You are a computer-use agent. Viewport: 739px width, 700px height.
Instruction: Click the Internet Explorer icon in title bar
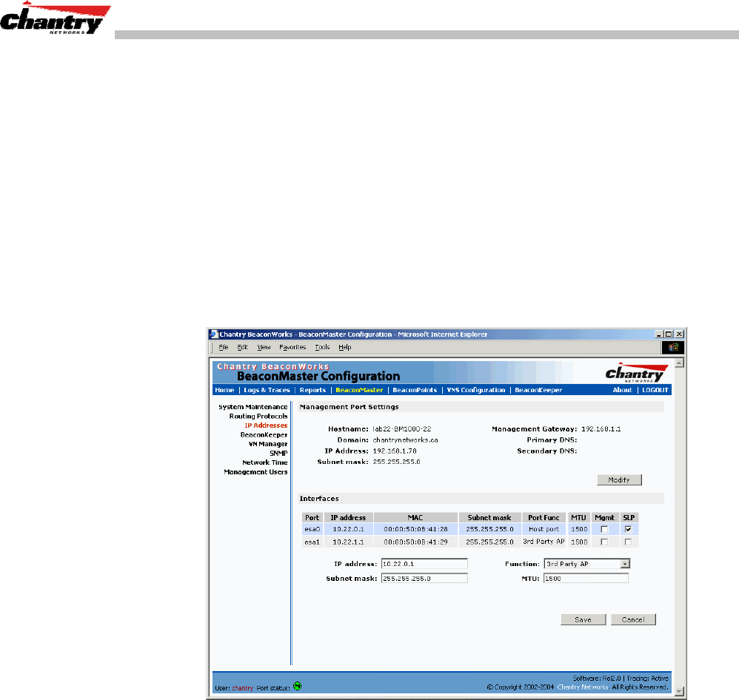click(213, 334)
